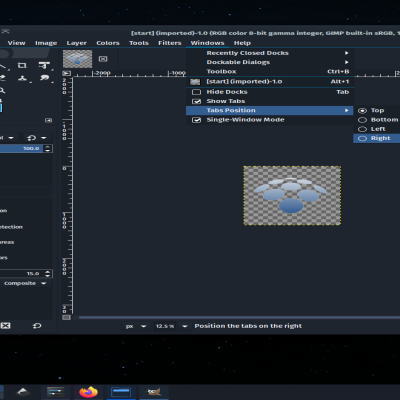The image size is (400, 400).
Task: Open the Colors menu
Action: (108, 43)
